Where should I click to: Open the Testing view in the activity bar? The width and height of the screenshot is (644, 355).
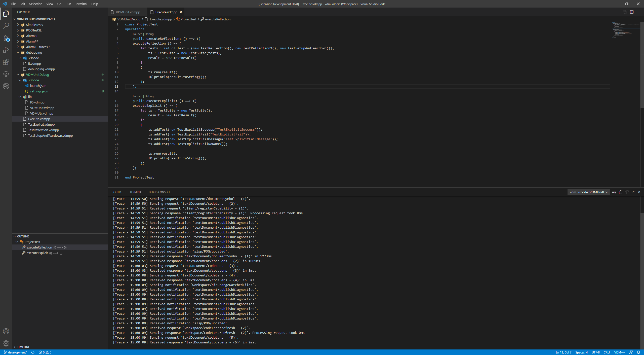point(6,74)
